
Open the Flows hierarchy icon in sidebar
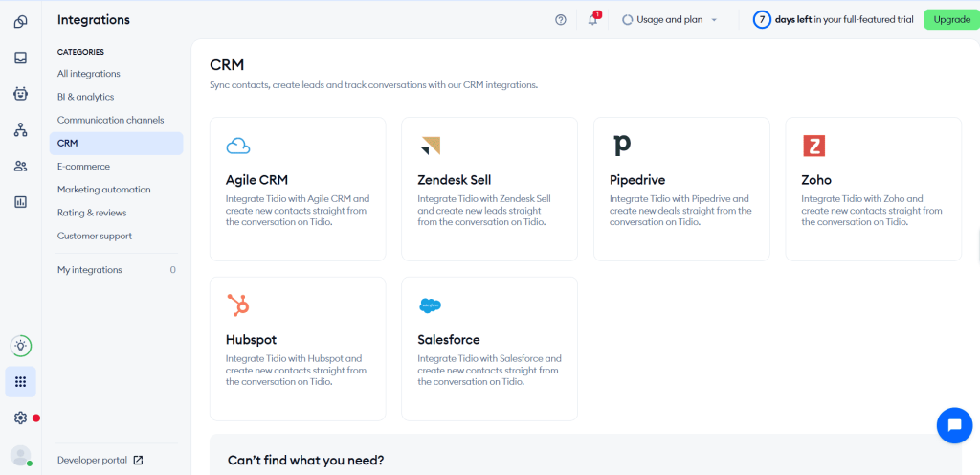[21, 130]
